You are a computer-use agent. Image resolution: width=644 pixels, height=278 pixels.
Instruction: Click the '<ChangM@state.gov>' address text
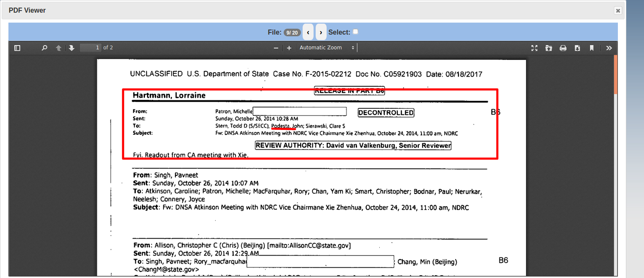pyautogui.click(x=166, y=269)
